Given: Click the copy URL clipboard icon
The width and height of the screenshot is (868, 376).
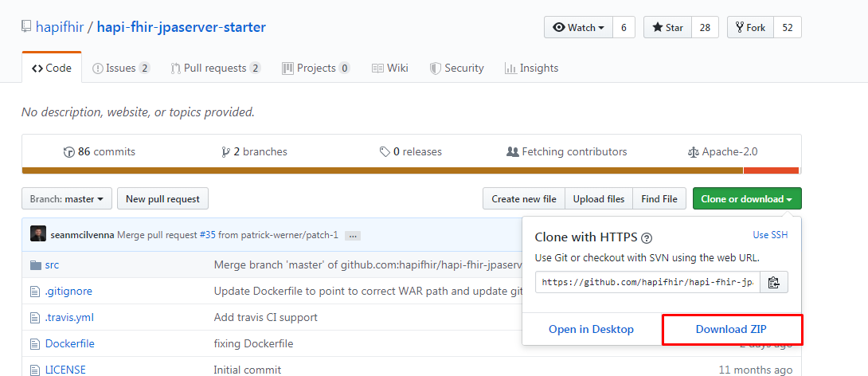Looking at the screenshot, I should click(x=773, y=282).
